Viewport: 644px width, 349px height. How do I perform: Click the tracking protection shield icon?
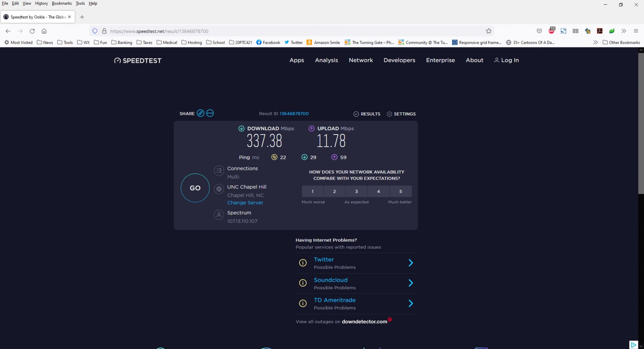[95, 31]
